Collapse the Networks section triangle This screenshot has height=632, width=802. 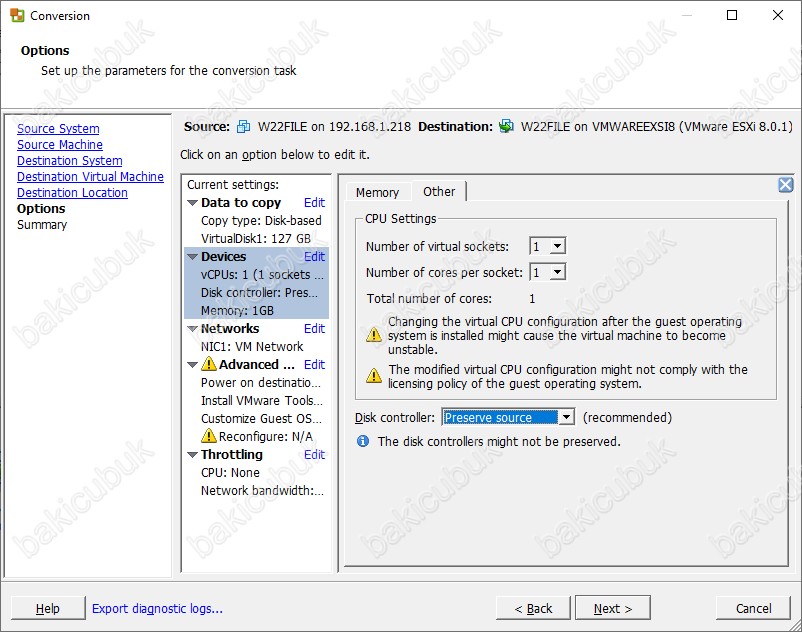(x=192, y=329)
